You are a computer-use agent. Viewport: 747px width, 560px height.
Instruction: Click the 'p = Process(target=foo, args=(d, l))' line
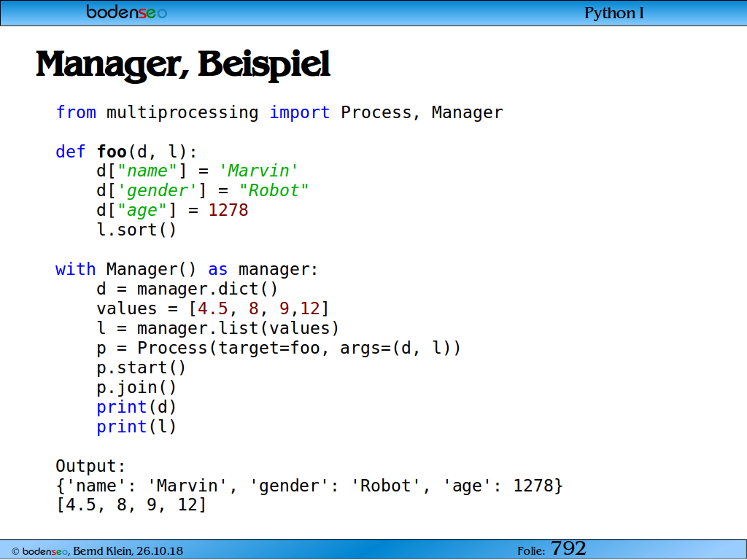click(x=279, y=348)
